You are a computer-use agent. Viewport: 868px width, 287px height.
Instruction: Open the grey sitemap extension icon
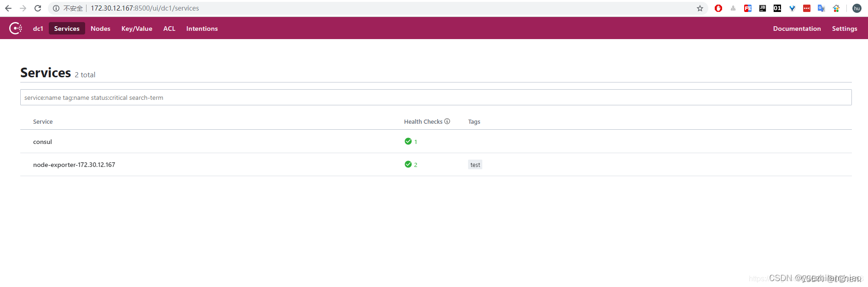coord(733,8)
